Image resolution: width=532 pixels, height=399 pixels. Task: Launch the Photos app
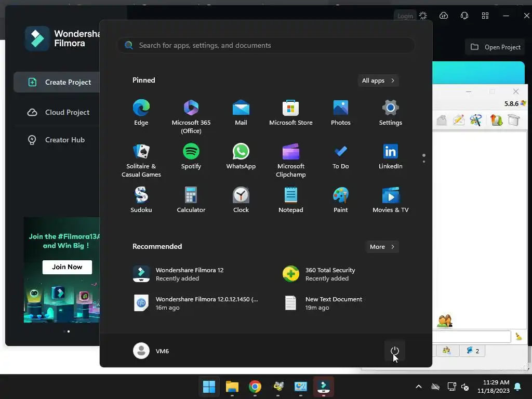pos(341,113)
